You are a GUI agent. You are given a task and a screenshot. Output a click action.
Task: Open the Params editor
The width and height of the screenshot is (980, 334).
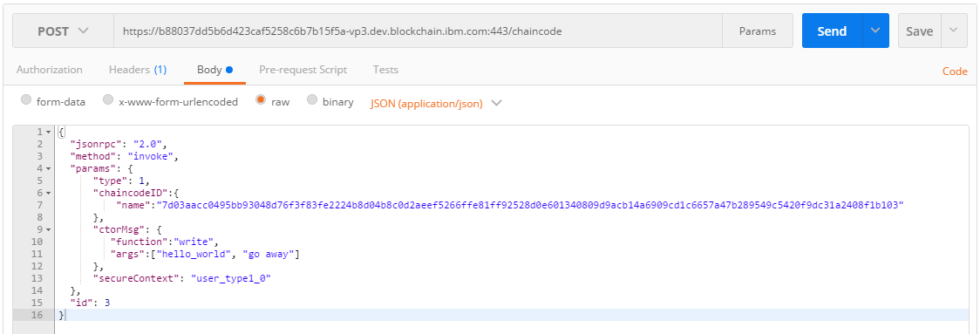point(757,31)
